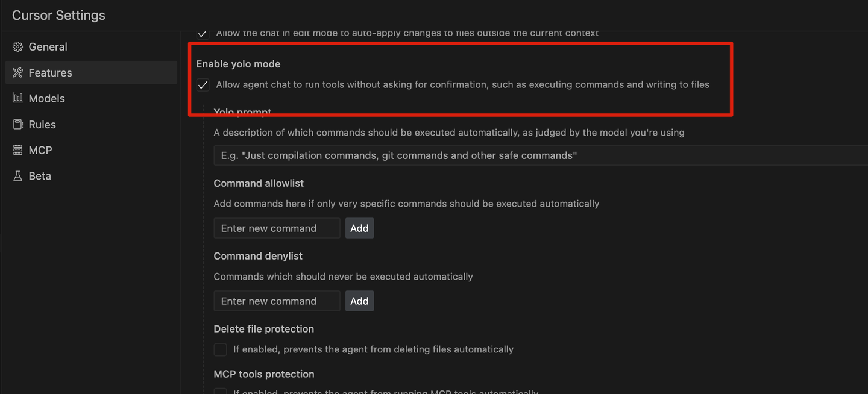Select the "Features" text label in sidebar
This screenshot has height=394, width=868.
click(x=51, y=73)
